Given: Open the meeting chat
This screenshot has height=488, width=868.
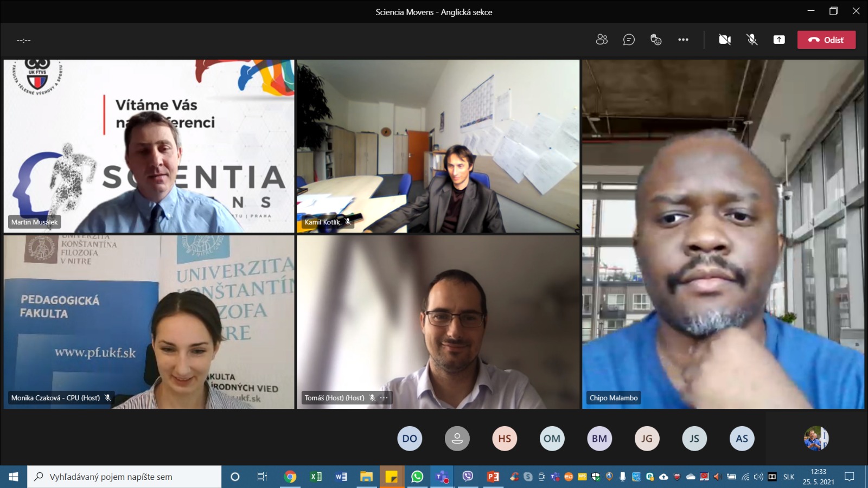Looking at the screenshot, I should (x=629, y=40).
